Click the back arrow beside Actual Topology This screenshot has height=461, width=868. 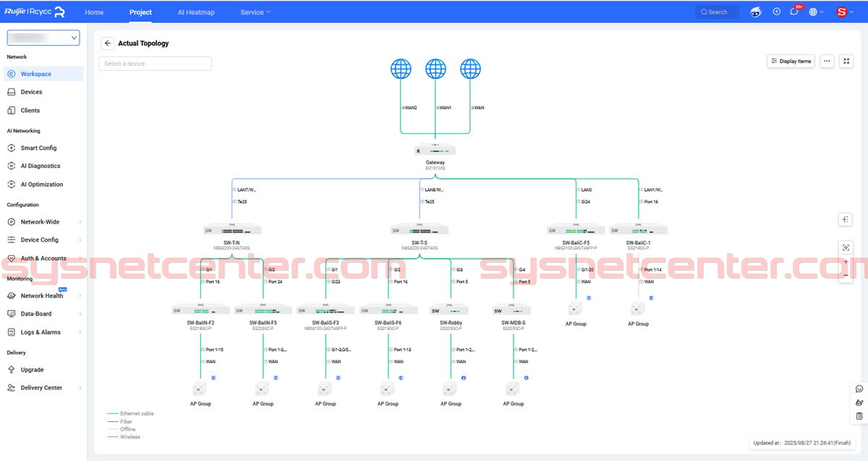(108, 43)
